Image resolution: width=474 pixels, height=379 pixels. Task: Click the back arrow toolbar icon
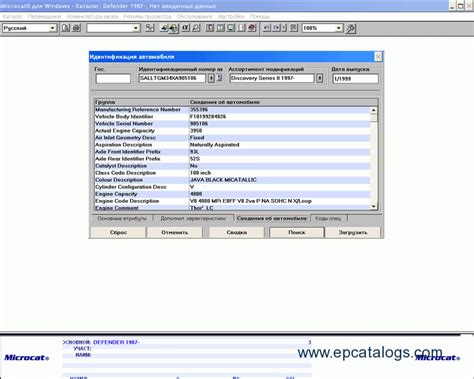tap(267, 28)
